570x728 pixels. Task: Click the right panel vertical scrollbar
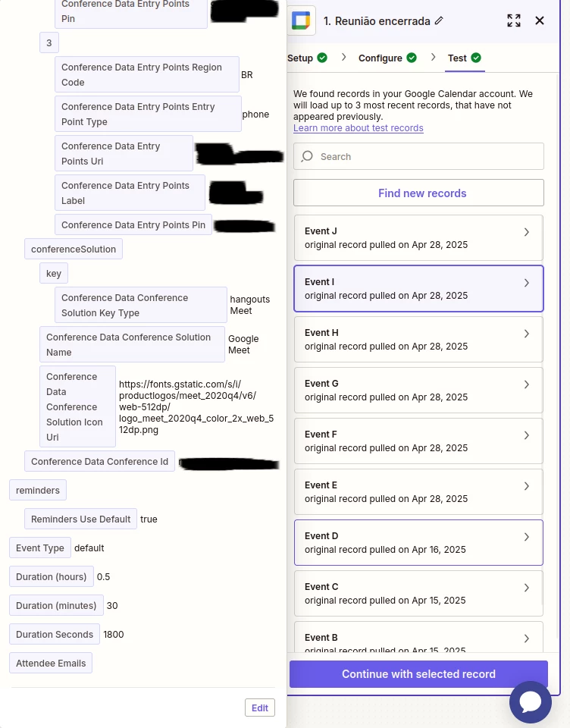pyautogui.click(x=557, y=356)
